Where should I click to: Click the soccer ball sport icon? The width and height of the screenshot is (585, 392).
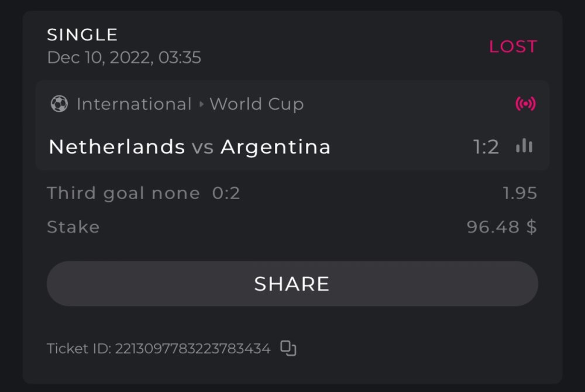click(x=59, y=104)
